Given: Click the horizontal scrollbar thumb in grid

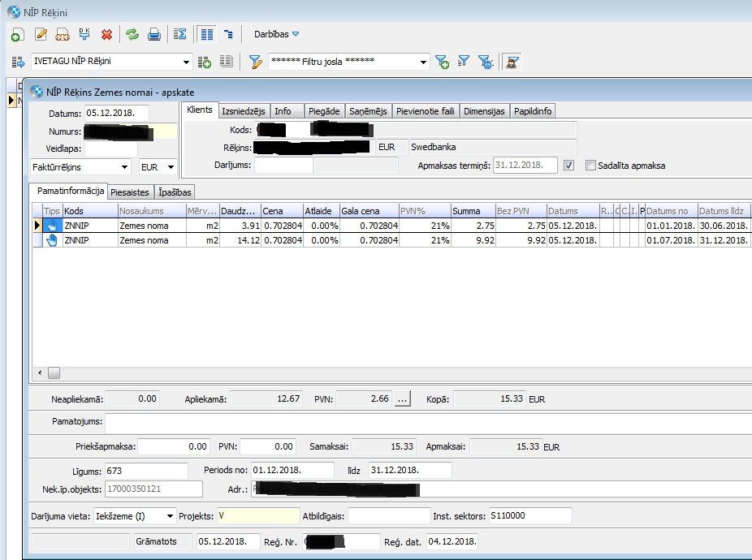Looking at the screenshot, I should pos(54,373).
